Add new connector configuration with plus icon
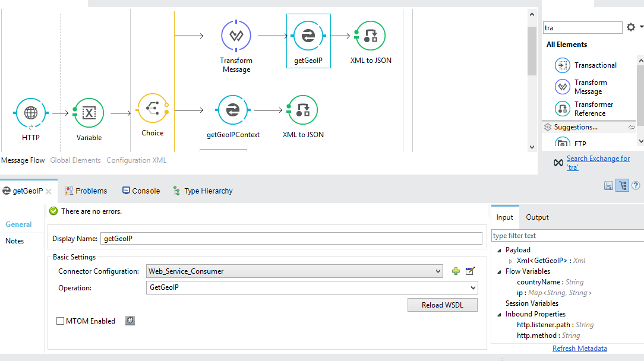644x361 pixels. 456,271
